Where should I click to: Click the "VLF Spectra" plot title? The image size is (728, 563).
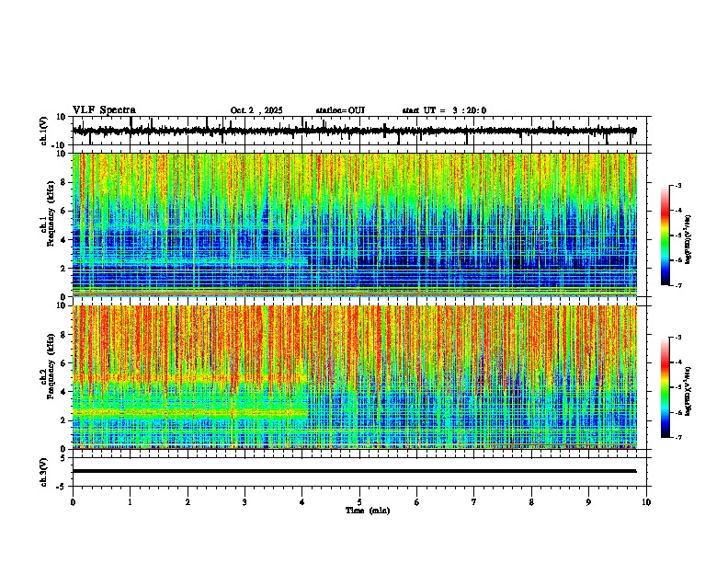104,110
